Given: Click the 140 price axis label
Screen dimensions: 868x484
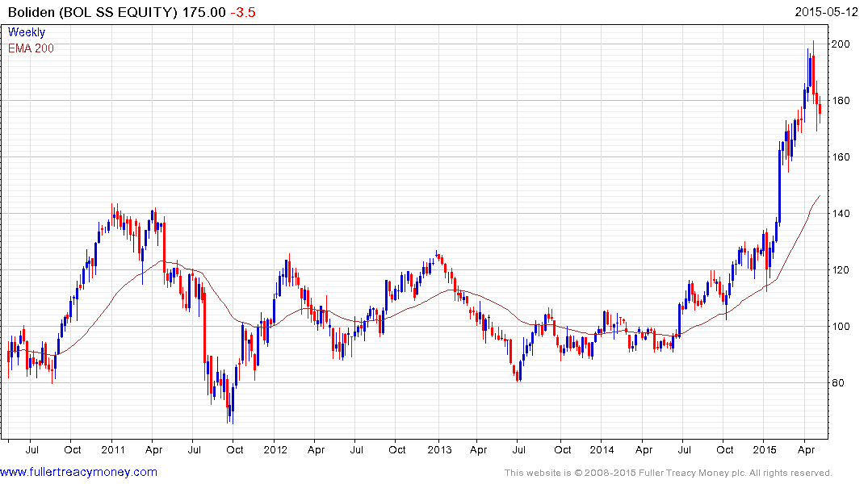Looking at the screenshot, I should [x=841, y=214].
